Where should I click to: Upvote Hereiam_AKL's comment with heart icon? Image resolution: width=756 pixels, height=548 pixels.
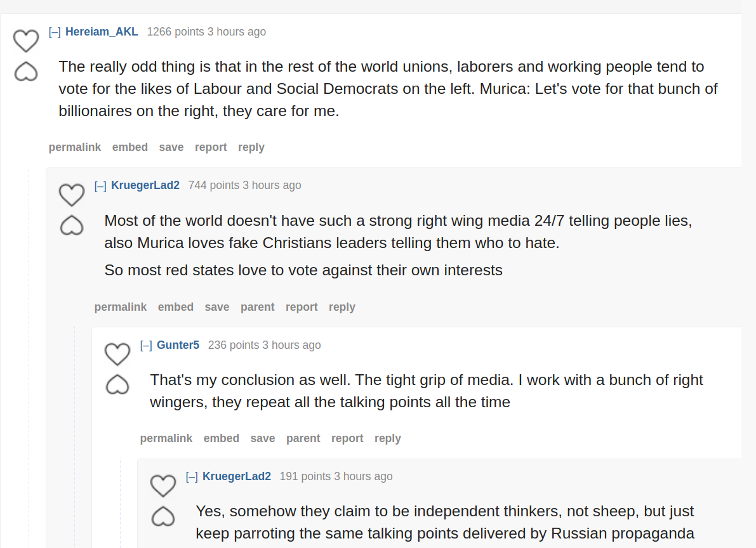[26, 41]
